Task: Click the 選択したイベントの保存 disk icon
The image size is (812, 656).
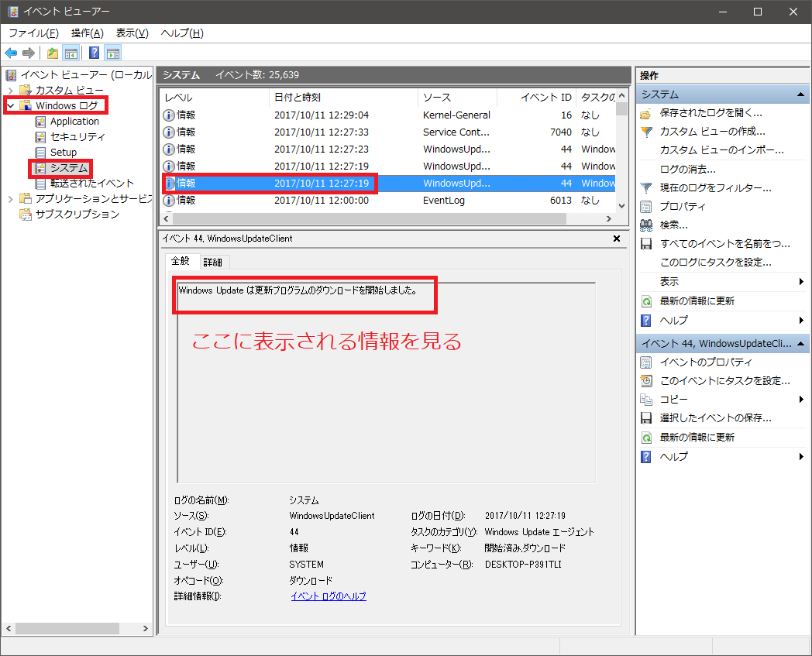Action: pos(645,418)
